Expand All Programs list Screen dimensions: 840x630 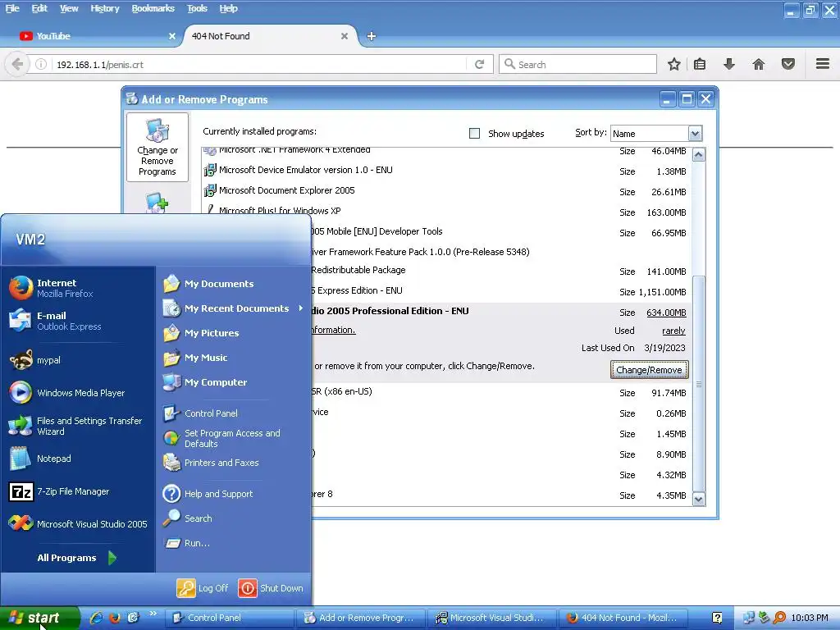click(x=76, y=558)
